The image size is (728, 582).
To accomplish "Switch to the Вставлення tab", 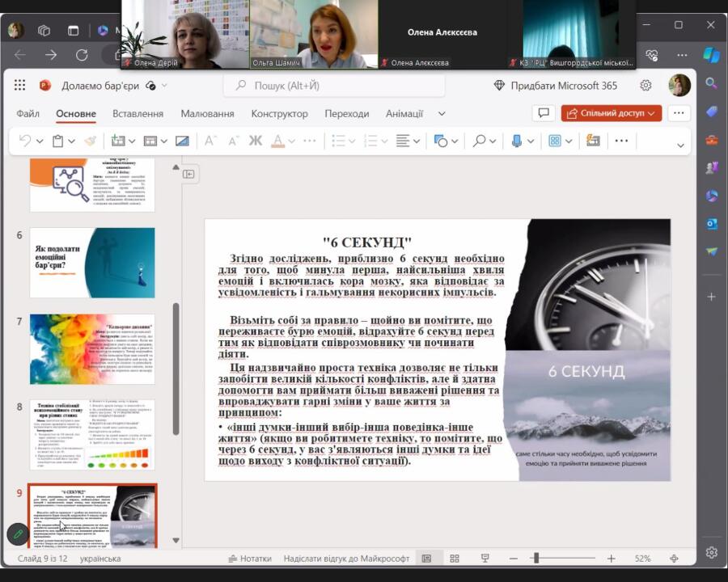I will [x=138, y=113].
